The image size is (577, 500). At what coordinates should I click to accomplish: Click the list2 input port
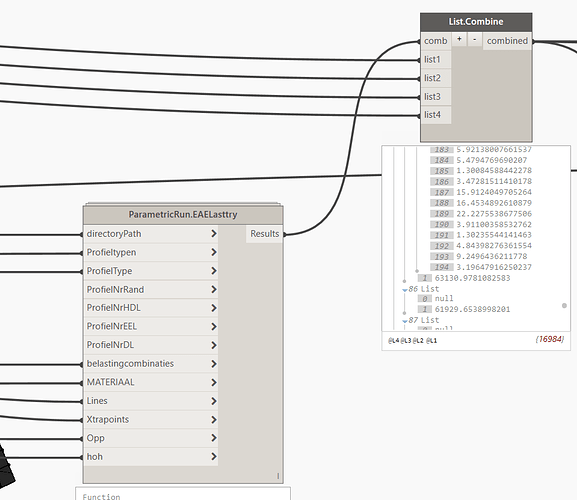[x=436, y=78]
